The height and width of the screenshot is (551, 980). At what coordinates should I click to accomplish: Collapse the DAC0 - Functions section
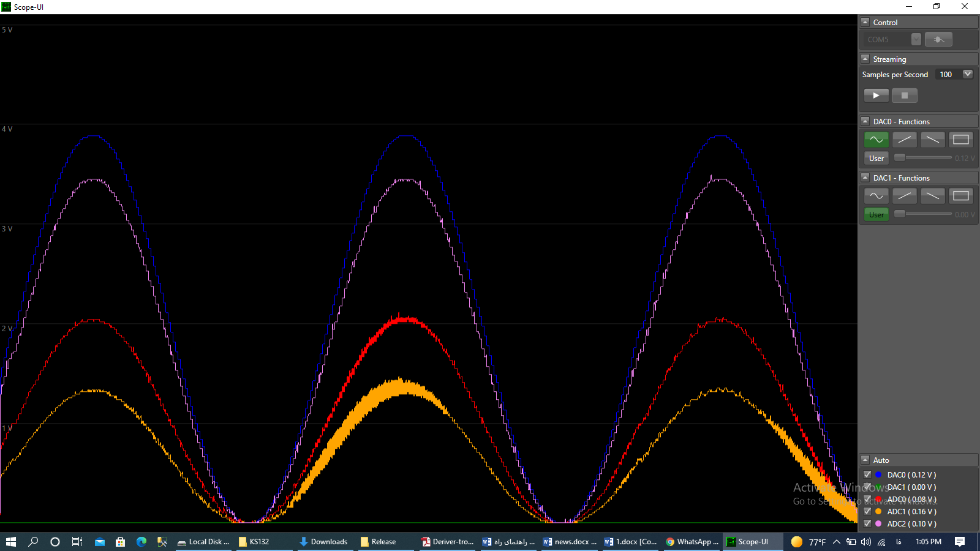[x=865, y=121]
